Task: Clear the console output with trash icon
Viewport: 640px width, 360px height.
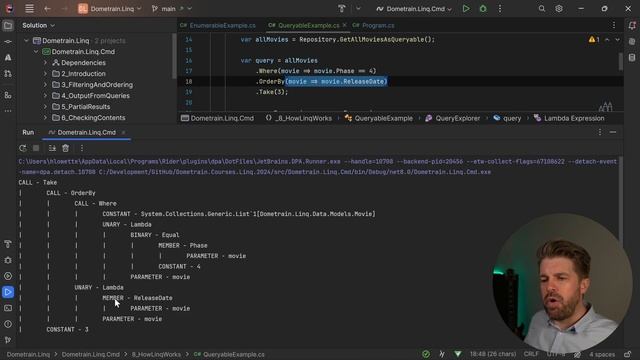Action: coord(65,148)
